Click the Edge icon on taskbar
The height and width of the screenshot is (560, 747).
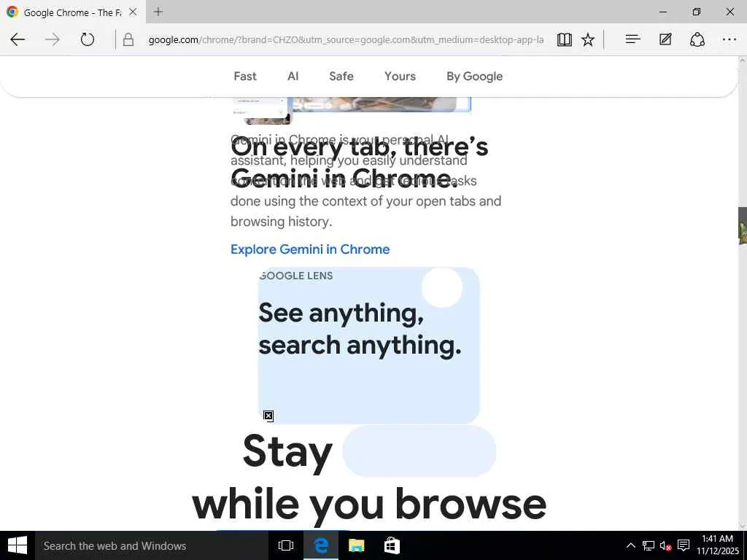(321, 545)
